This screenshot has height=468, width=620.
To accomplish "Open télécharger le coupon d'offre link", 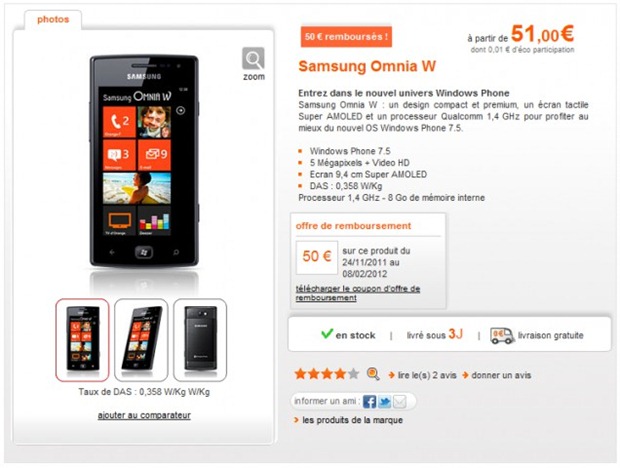I will (x=358, y=293).
